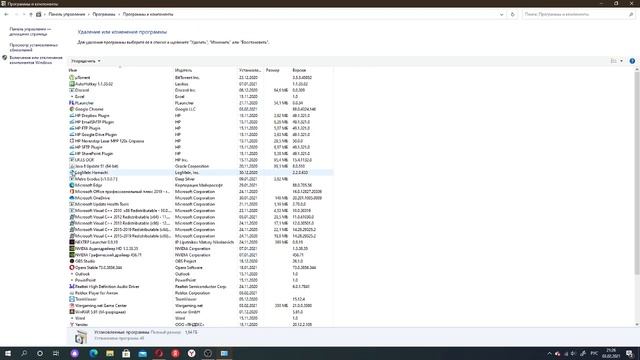Select the Outlook row
640x360 pixels.
pos(200,274)
